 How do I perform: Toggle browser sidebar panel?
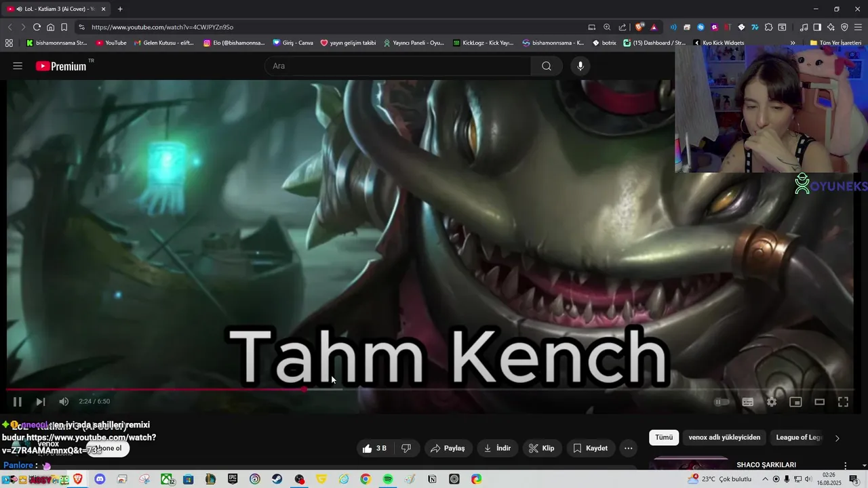pyautogui.click(x=817, y=27)
